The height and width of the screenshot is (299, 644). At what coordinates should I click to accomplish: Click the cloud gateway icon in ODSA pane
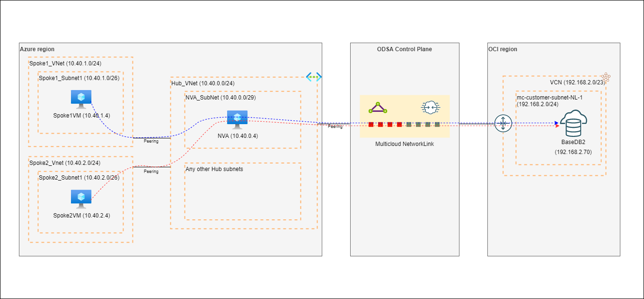[431, 107]
